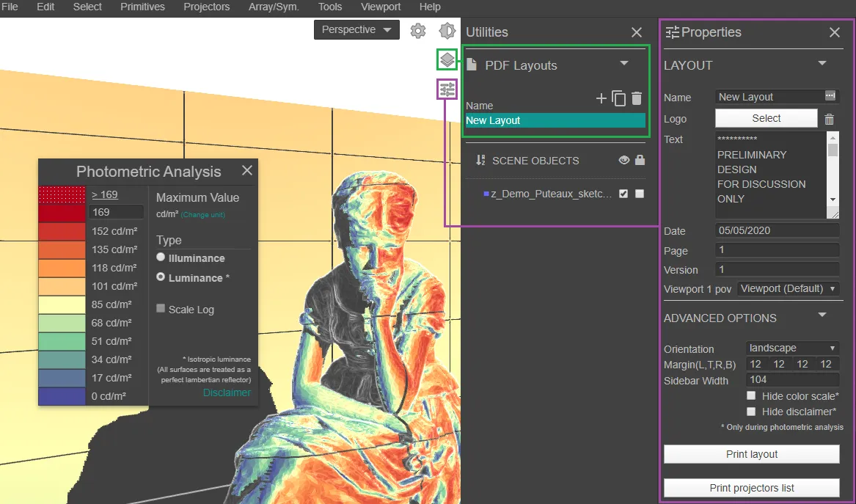Click the Print layout button
Image resolution: width=856 pixels, height=504 pixels.
(x=751, y=454)
